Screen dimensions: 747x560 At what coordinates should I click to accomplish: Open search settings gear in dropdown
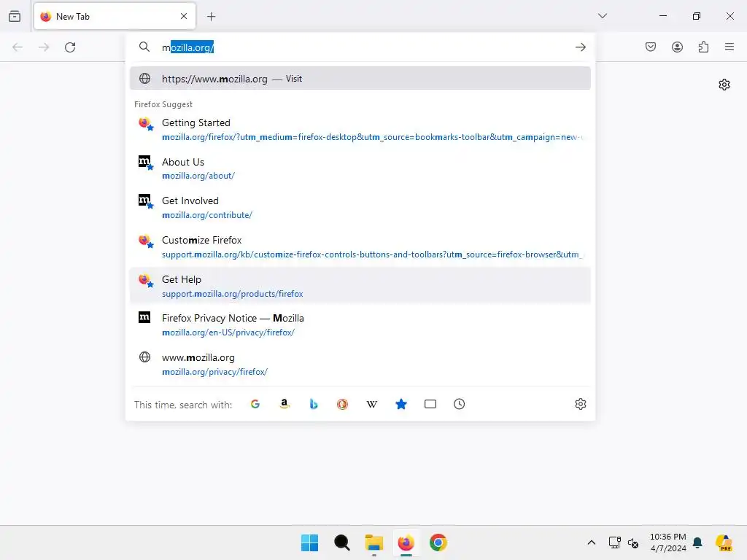click(x=580, y=404)
